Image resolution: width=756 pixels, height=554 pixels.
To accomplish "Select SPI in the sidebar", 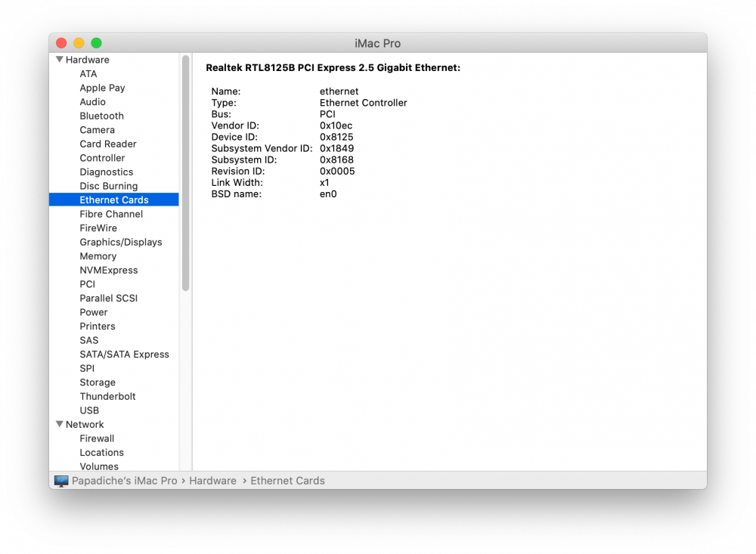I will coord(87,368).
